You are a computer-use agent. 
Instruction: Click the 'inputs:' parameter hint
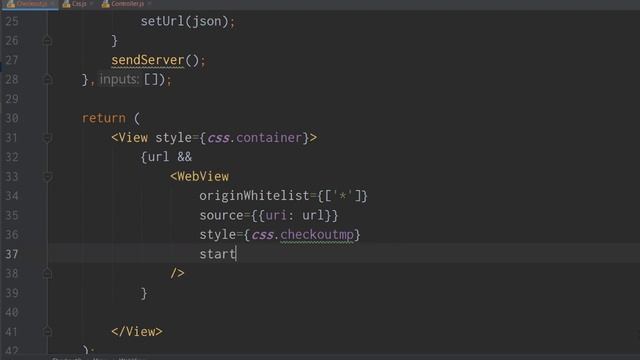(119, 79)
